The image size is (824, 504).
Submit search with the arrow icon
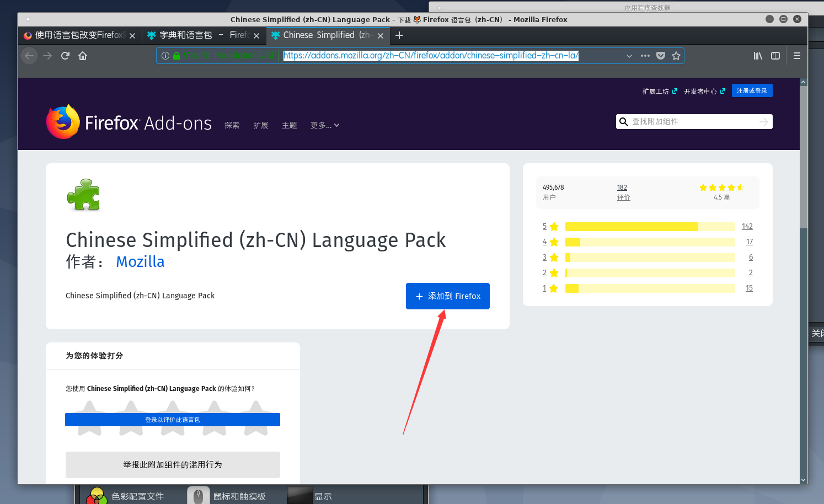[x=764, y=122]
